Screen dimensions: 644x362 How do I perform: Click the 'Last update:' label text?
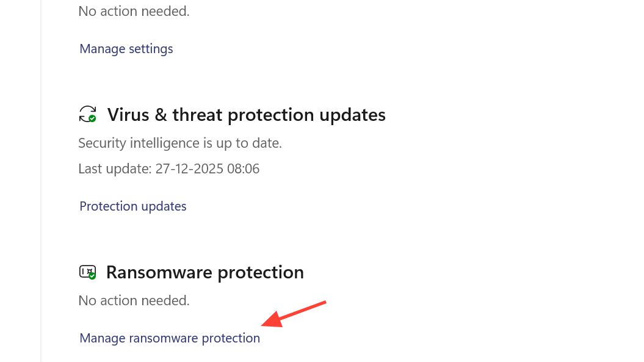115,168
